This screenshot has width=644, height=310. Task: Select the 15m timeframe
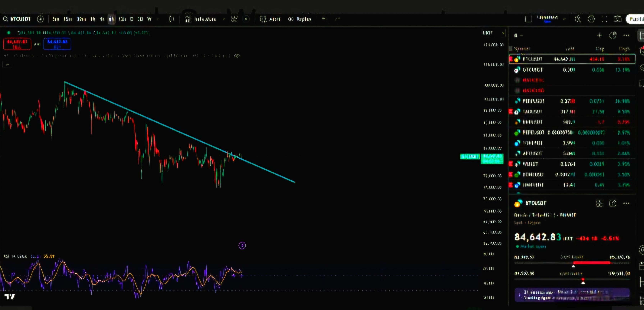[68, 19]
